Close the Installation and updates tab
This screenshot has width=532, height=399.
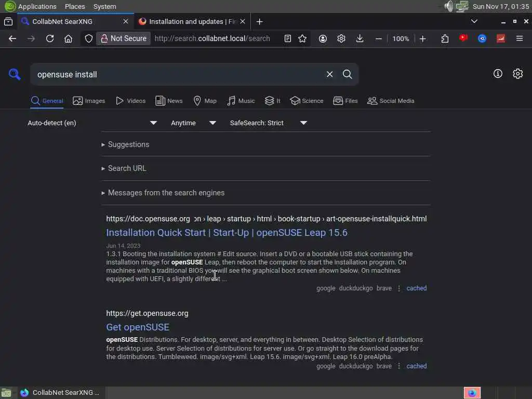(x=243, y=21)
